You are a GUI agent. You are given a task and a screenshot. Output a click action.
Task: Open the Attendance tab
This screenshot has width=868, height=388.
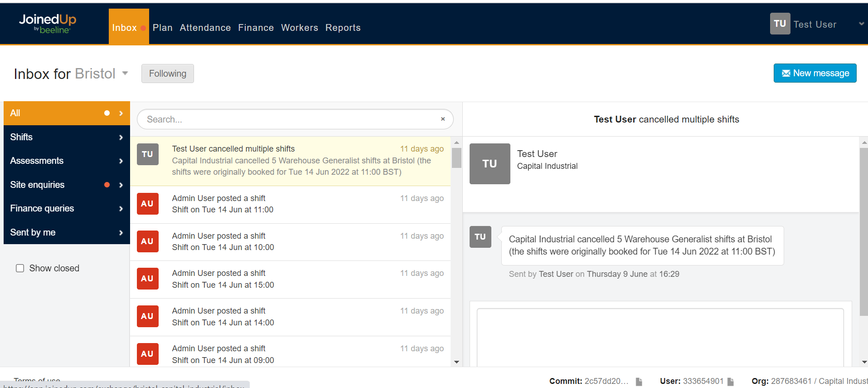click(205, 28)
